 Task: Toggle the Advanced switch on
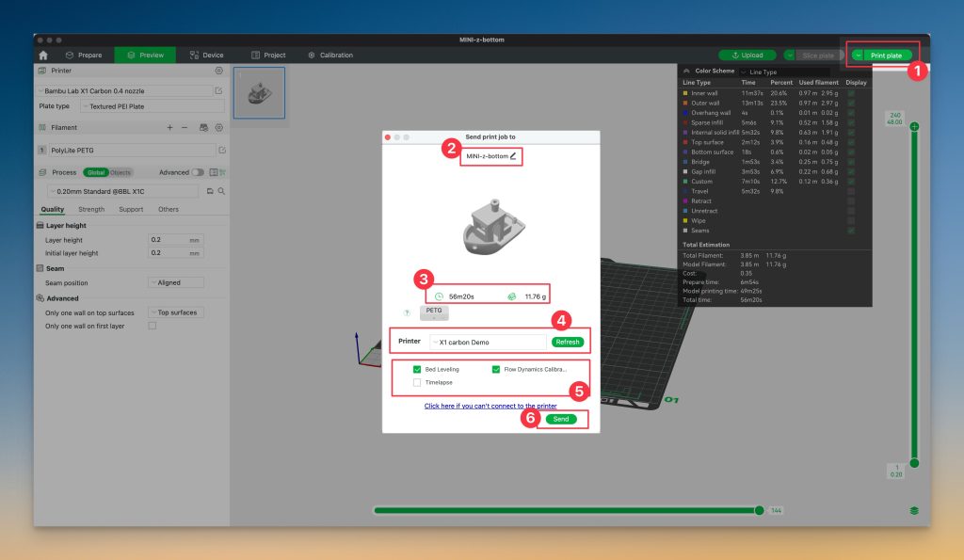198,172
